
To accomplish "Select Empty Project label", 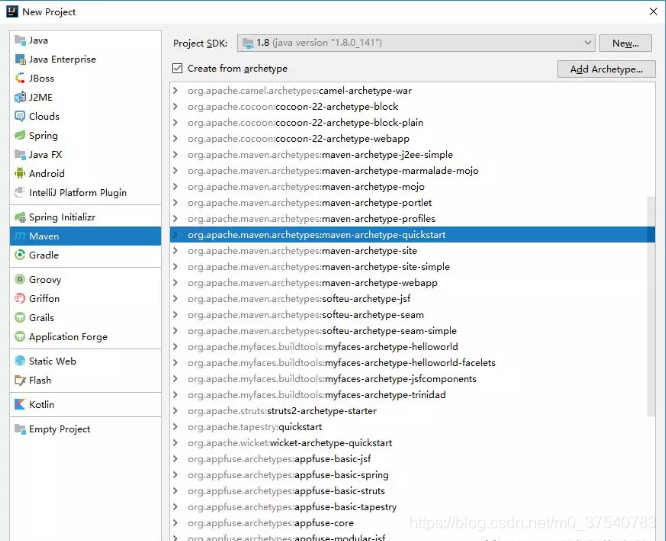I will 59,429.
